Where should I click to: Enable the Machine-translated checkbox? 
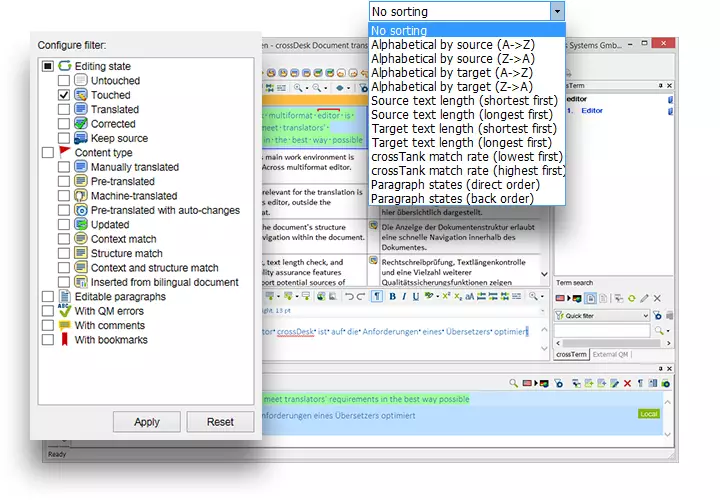64,196
